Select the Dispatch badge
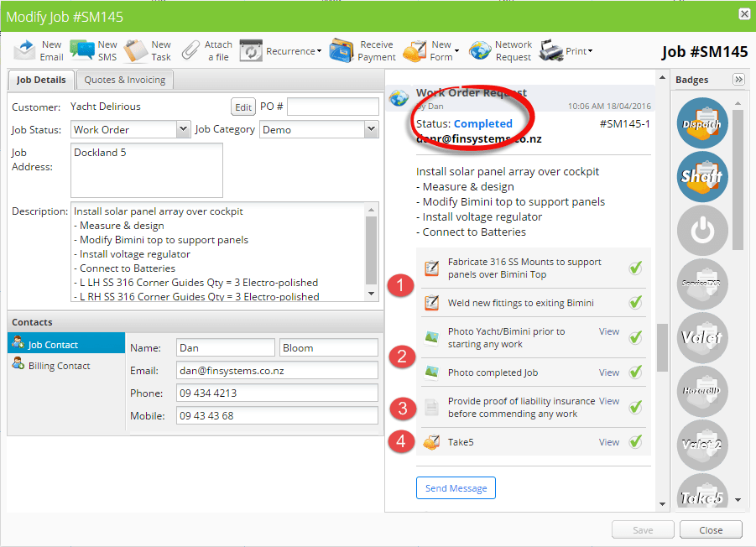This screenshot has width=756, height=547. [702, 123]
